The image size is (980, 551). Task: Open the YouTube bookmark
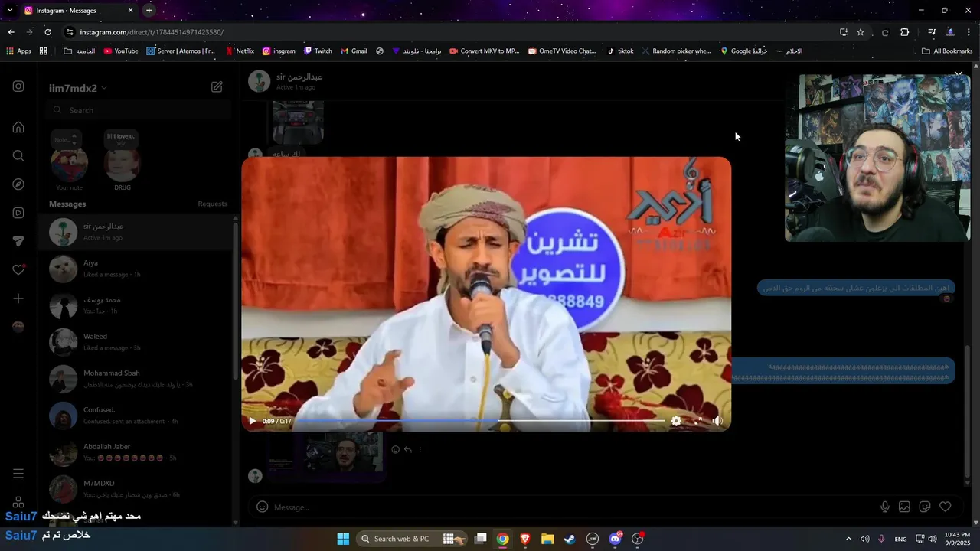[x=121, y=51]
